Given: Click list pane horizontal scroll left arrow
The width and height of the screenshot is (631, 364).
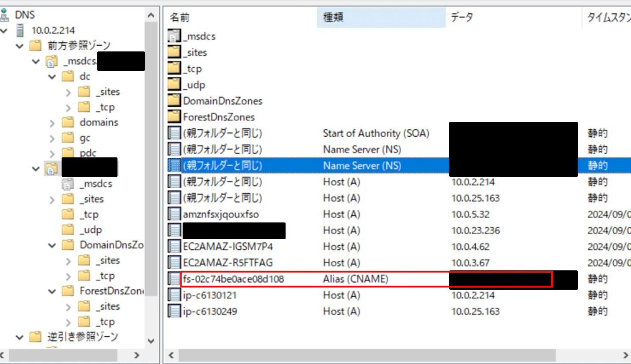Looking at the screenshot, I should pos(171,355).
